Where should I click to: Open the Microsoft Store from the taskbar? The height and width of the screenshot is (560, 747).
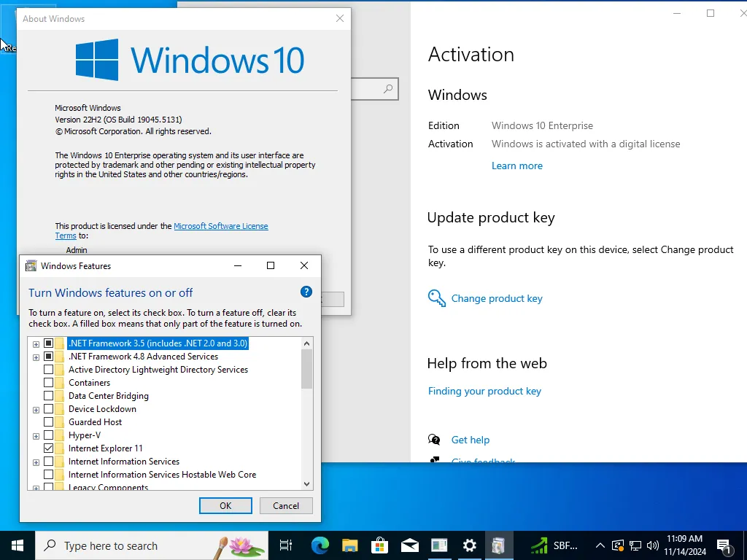[x=379, y=545]
